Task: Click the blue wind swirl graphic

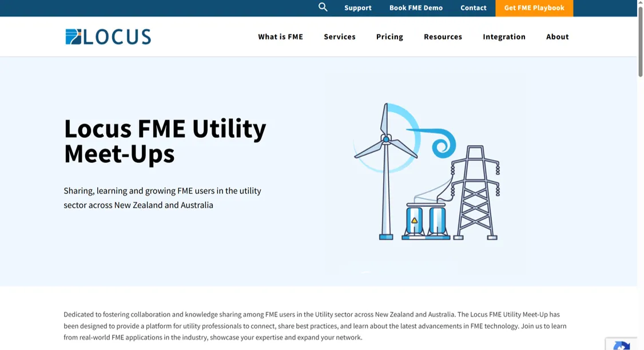Action: tap(443, 143)
